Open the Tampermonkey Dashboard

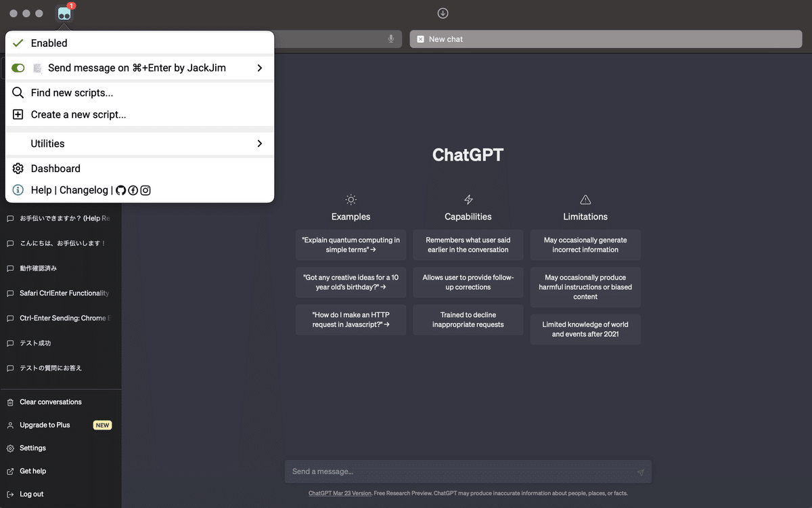[x=55, y=169]
